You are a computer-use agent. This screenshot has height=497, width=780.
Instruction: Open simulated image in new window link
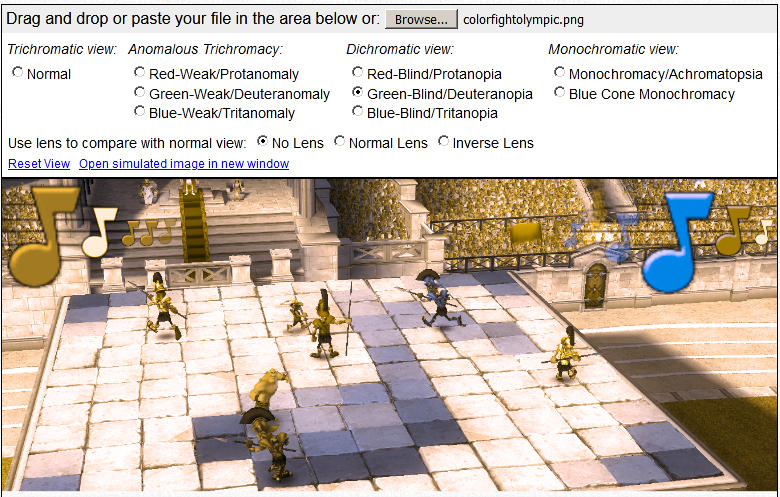coord(184,164)
